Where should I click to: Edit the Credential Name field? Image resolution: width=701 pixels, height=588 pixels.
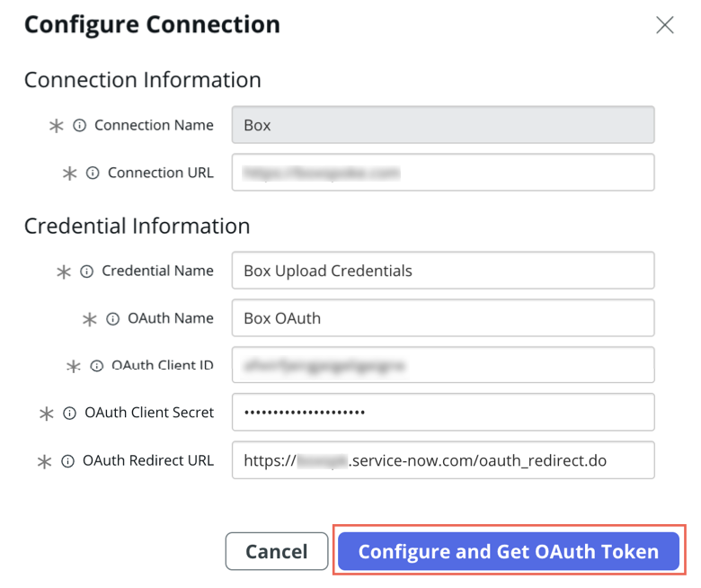[443, 270]
